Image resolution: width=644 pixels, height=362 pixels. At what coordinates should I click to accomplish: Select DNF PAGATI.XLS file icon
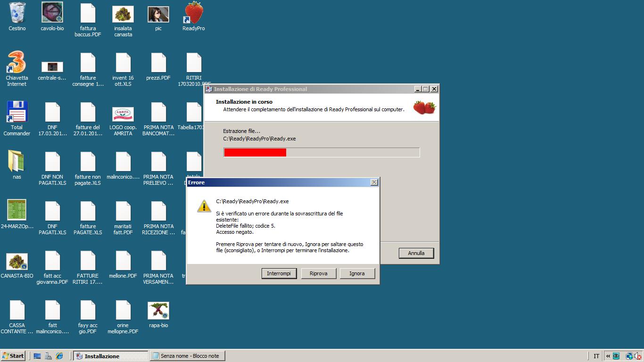(x=52, y=211)
